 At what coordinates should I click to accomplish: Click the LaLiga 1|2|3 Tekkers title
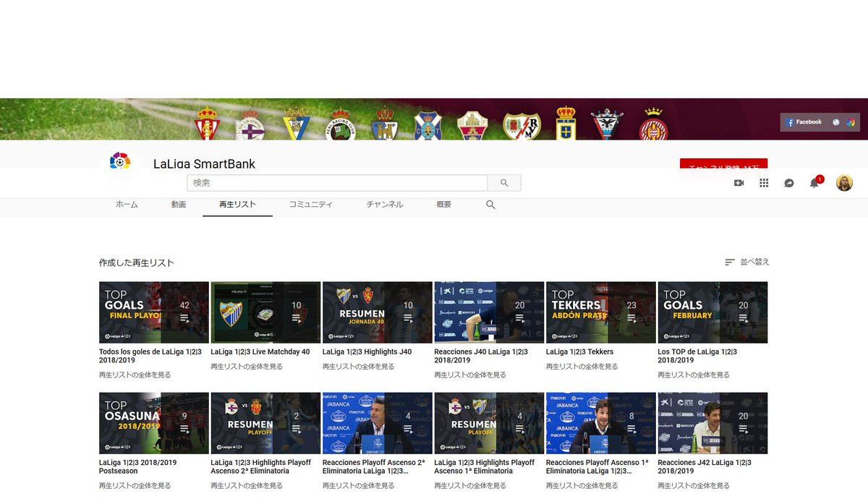point(579,351)
